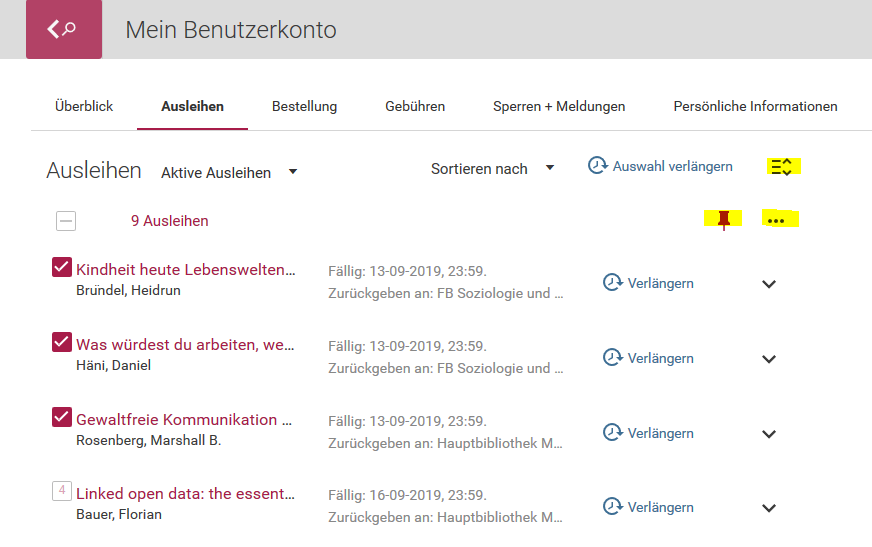Click the 9 Ausleihen count text
This screenshot has height=547, width=872.
coord(170,221)
